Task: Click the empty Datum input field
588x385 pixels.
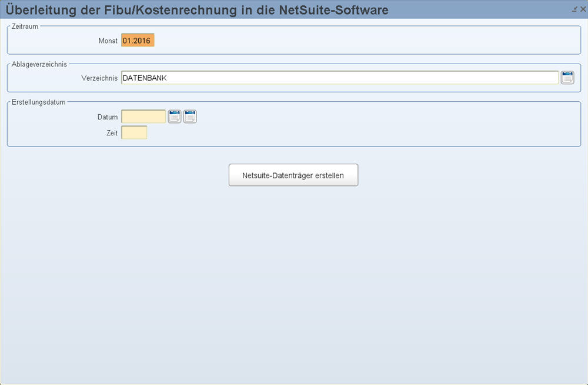Action: [143, 117]
